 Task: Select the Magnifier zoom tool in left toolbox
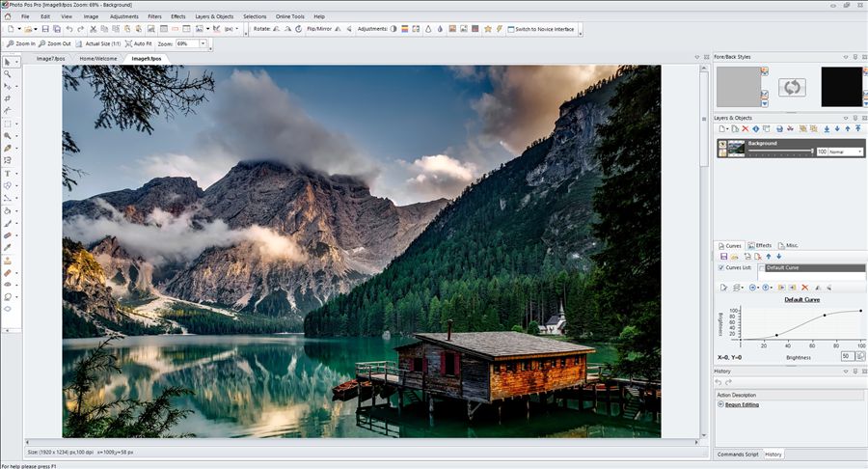8,73
